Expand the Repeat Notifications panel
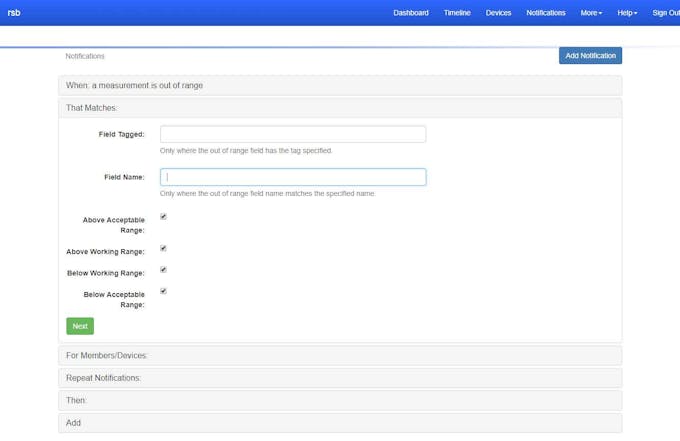Viewport: 680px width, 441px height. click(x=340, y=378)
